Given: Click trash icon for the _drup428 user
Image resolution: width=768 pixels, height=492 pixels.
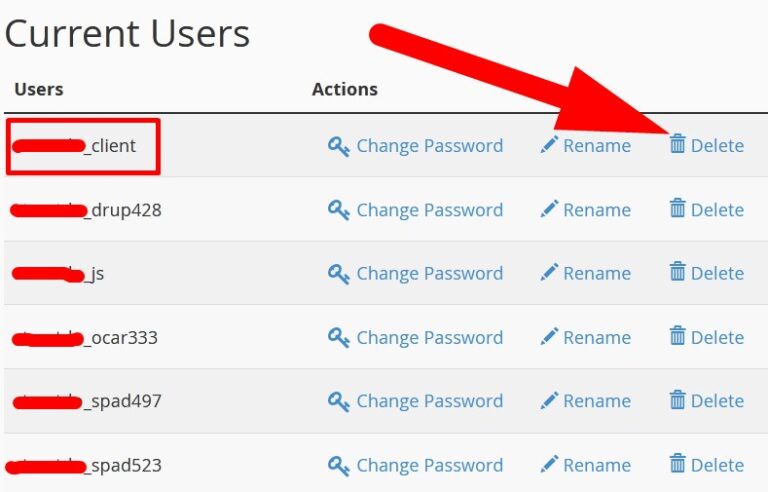Looking at the screenshot, I should click(678, 208).
